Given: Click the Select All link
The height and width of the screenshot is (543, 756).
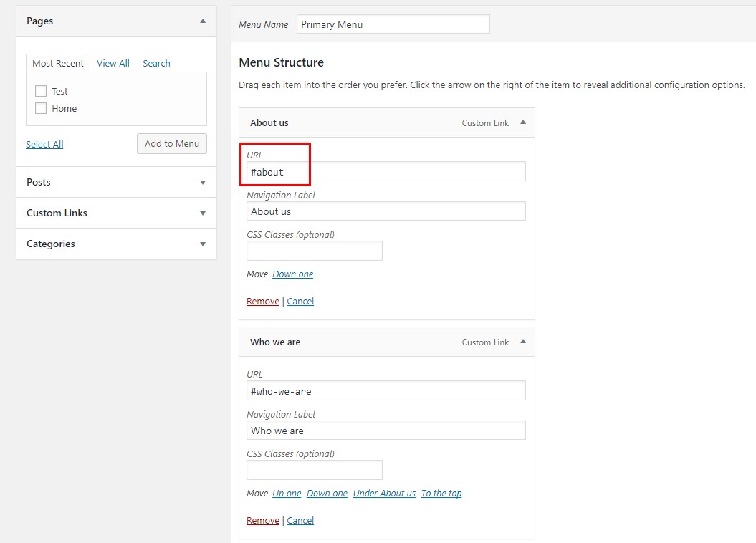Looking at the screenshot, I should 44,144.
